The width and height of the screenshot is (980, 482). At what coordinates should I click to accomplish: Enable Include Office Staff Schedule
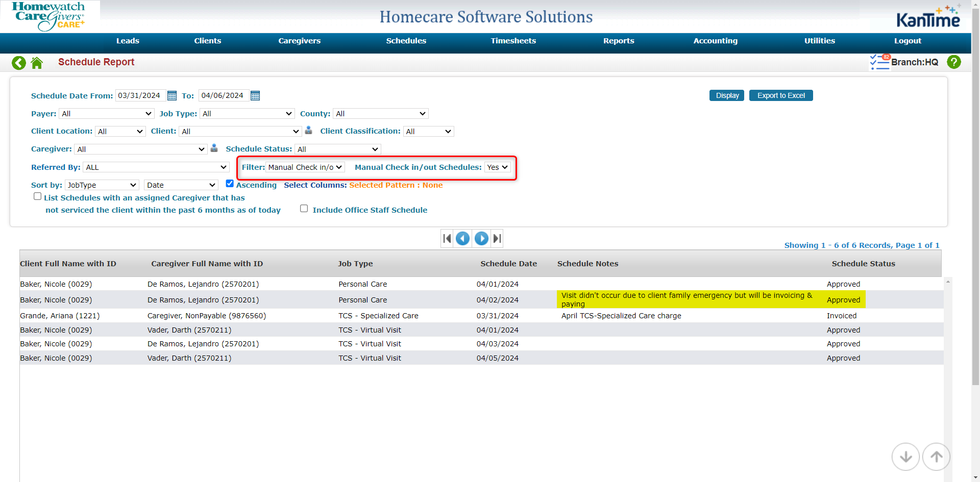coord(304,209)
